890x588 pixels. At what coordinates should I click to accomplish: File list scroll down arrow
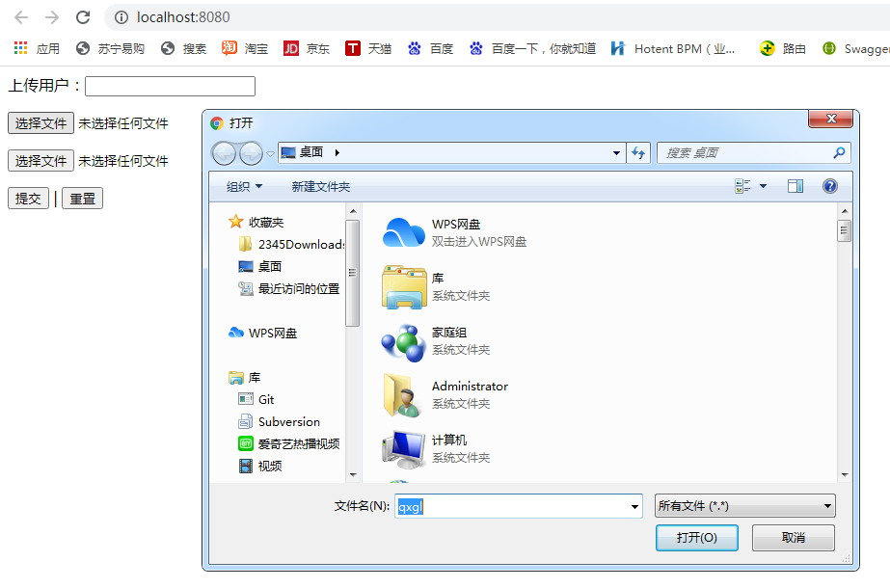click(x=845, y=474)
